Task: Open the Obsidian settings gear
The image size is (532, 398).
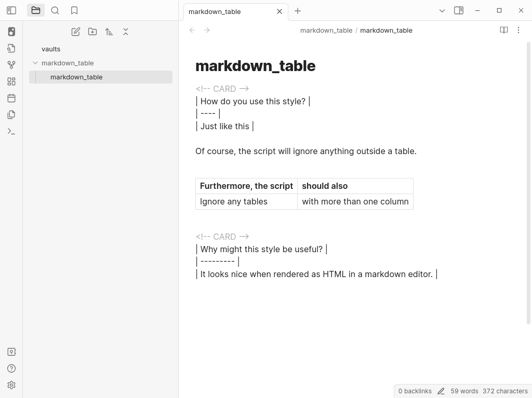Action: coord(11,385)
